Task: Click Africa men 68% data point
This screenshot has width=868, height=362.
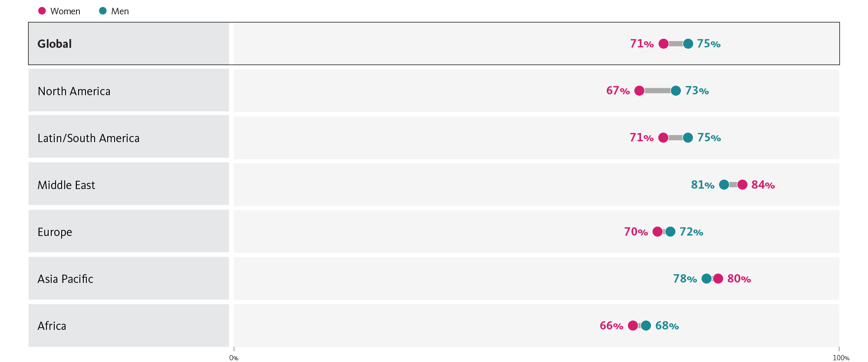Action: point(646,325)
